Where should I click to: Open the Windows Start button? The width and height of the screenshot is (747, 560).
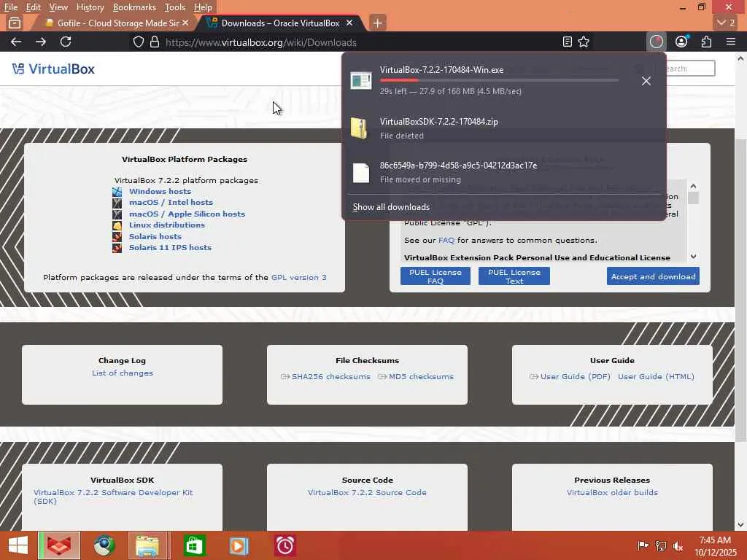click(18, 545)
